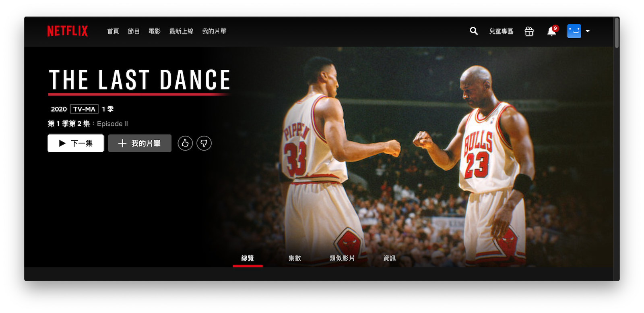This screenshot has width=644, height=313.
Task: Click the 2020 release year
Action: (x=59, y=109)
